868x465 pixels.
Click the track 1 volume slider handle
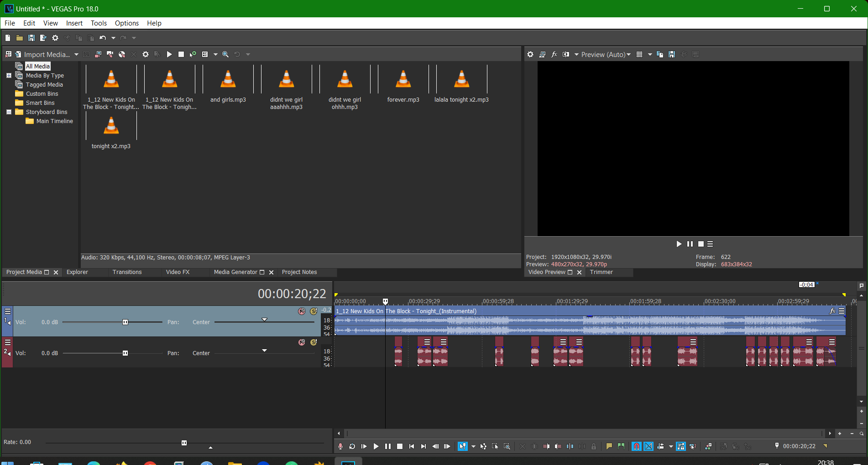tap(125, 322)
